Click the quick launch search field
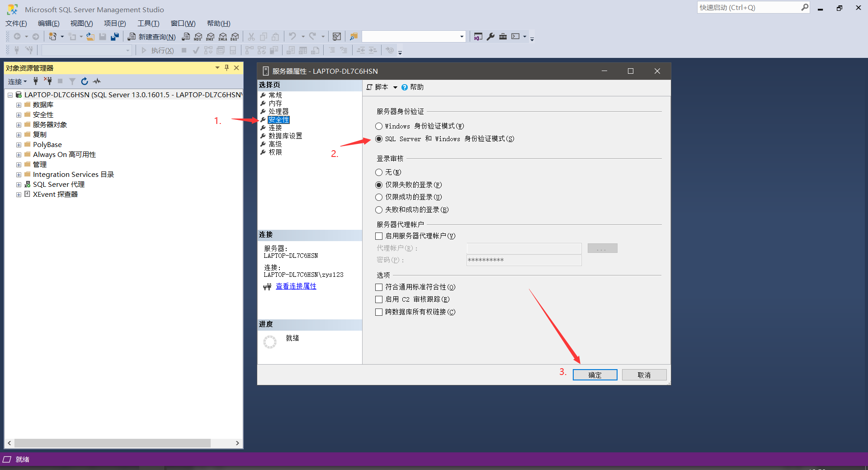The height and width of the screenshot is (470, 868). click(749, 7)
